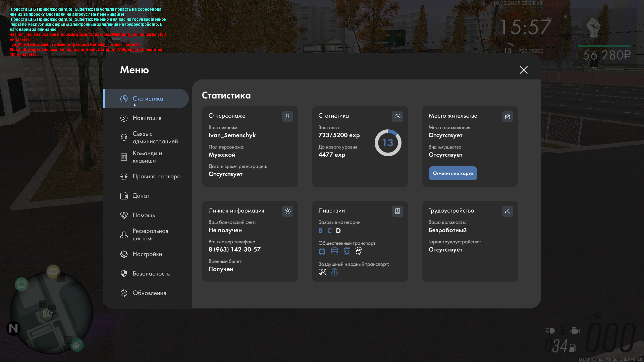Click the profile icon in О персонаже card
Viewport: 644px width, 362px height.
point(287,116)
